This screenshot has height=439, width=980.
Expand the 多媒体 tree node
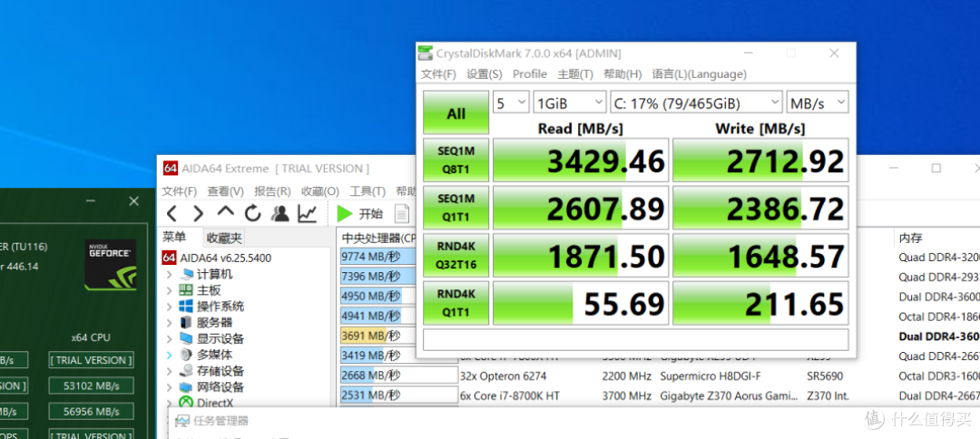(x=170, y=356)
